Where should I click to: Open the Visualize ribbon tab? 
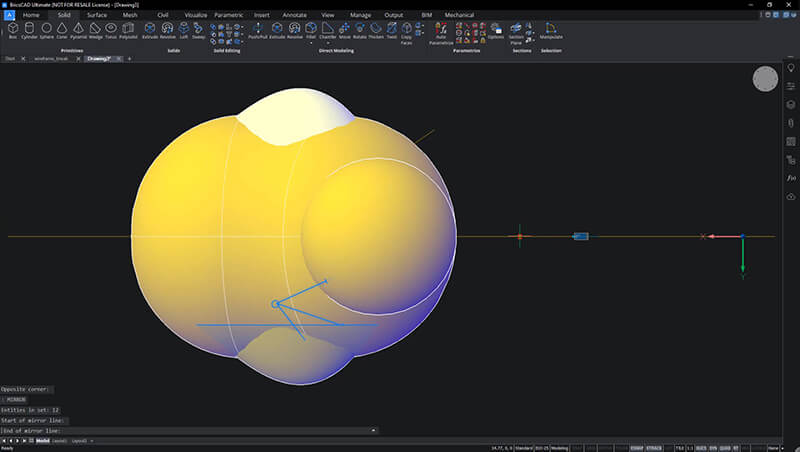[196, 15]
